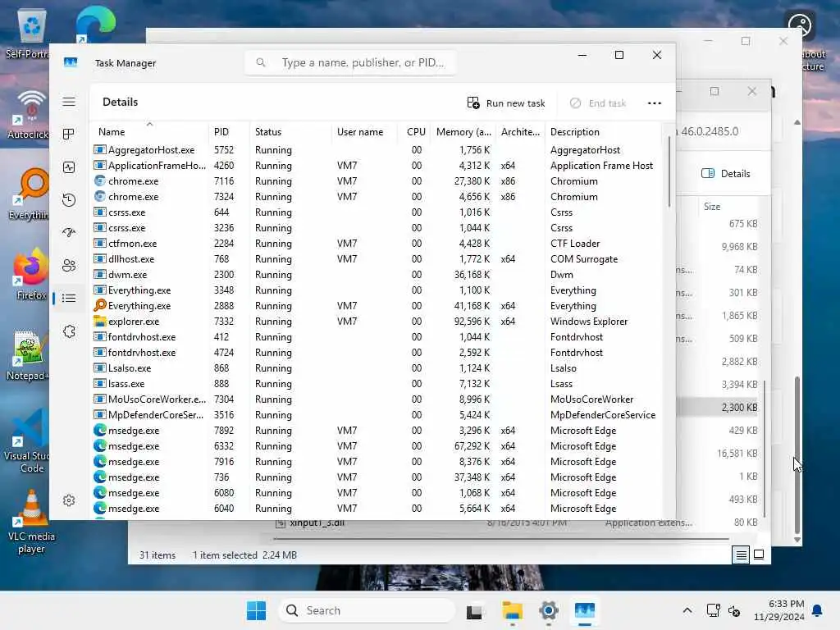Select the MpDefenderCoreService process row
The image size is (840, 630).
pyautogui.click(x=377, y=414)
